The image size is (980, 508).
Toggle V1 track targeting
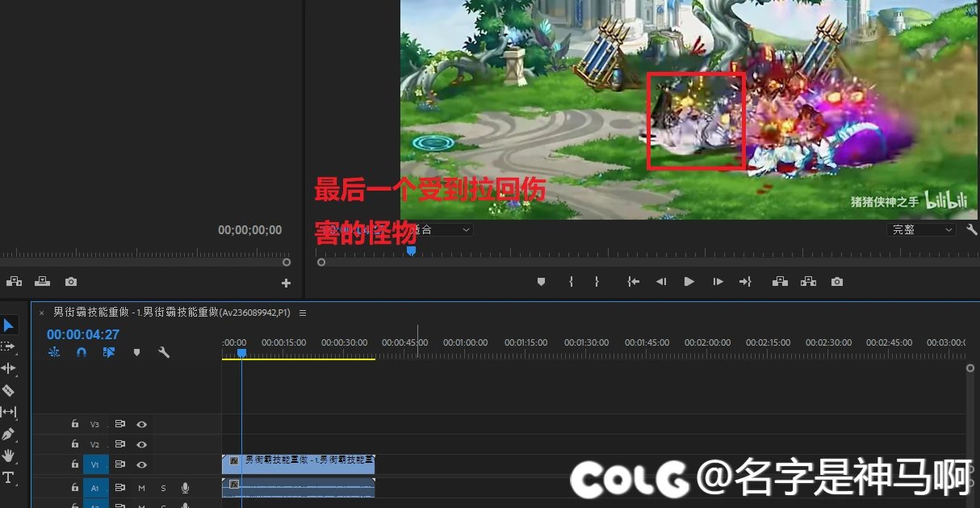pyautogui.click(x=95, y=464)
